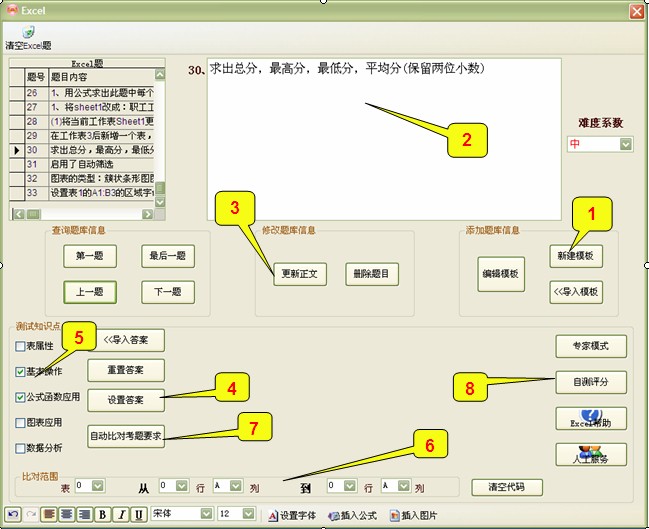This screenshot has height=529, width=649.
Task: Enable the 表属性 checkbox
Action: click(x=20, y=346)
